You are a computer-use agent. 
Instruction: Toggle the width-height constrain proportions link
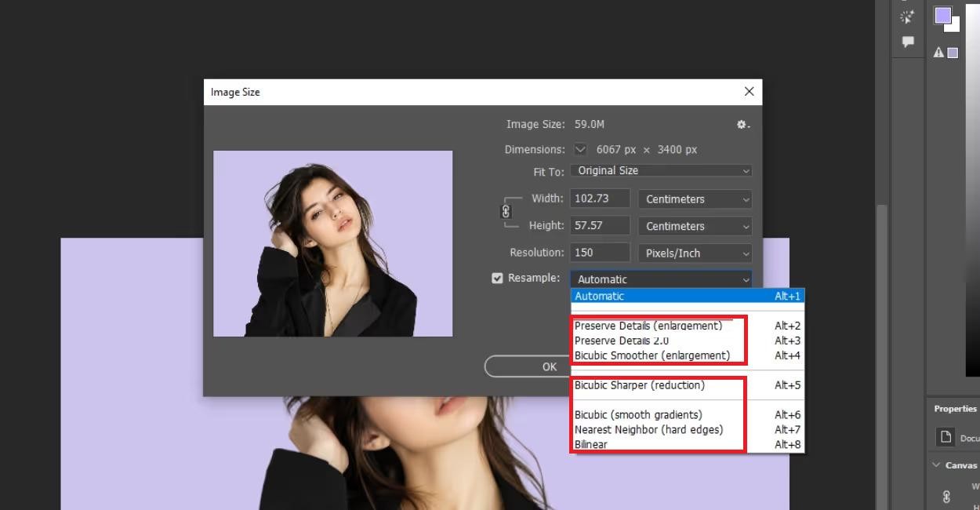pos(506,212)
